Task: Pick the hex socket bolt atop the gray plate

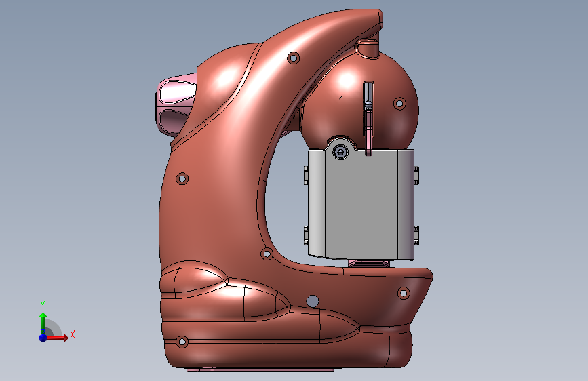Action: point(340,152)
